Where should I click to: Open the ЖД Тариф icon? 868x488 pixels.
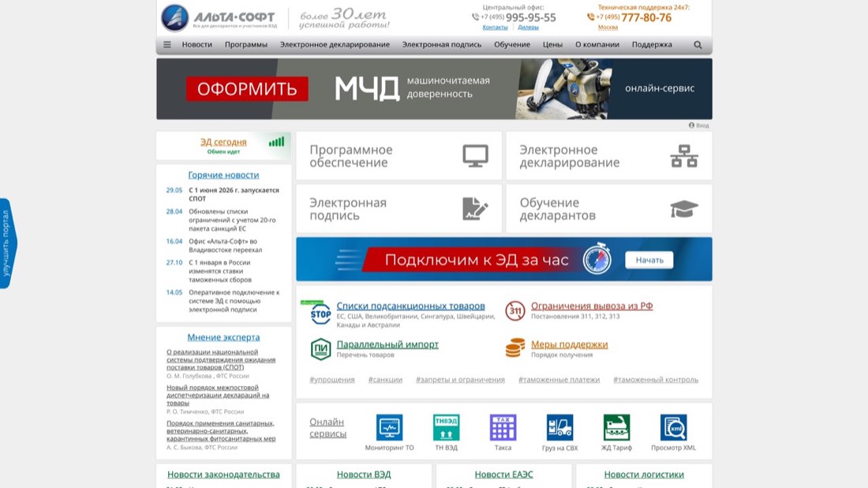pos(617,427)
